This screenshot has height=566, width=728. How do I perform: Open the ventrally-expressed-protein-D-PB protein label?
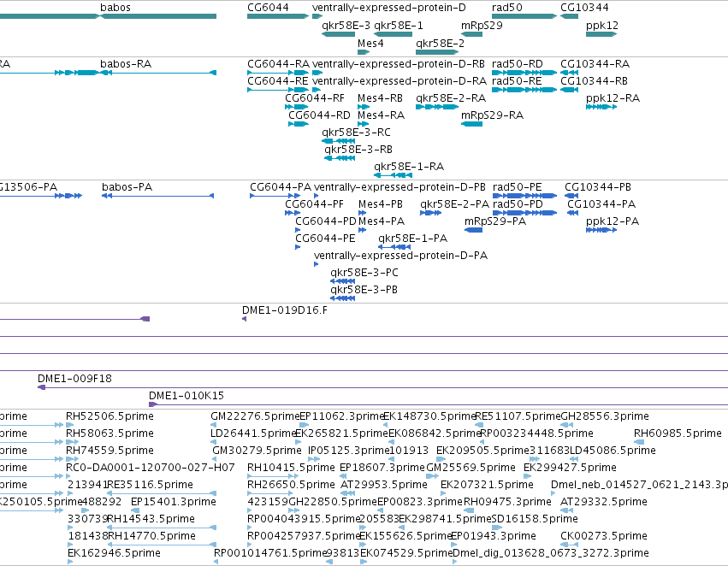click(400, 188)
